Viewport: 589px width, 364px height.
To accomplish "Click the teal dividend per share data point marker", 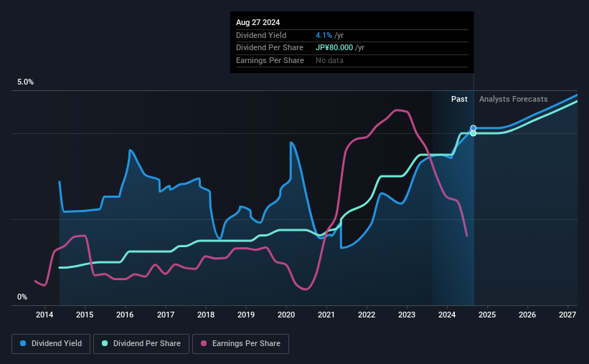I will tap(473, 133).
